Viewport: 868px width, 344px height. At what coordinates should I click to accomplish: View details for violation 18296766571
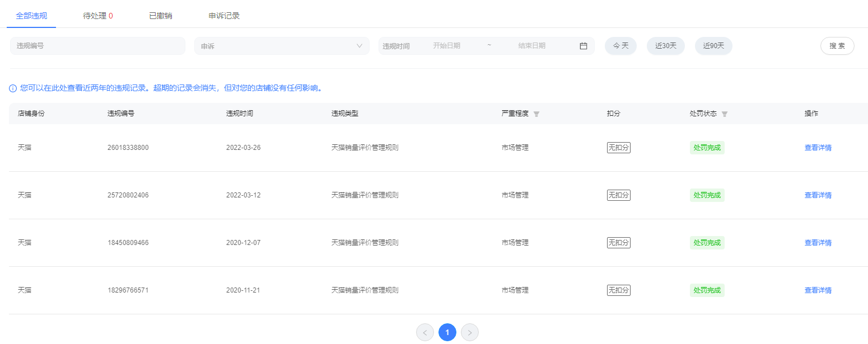(x=818, y=290)
